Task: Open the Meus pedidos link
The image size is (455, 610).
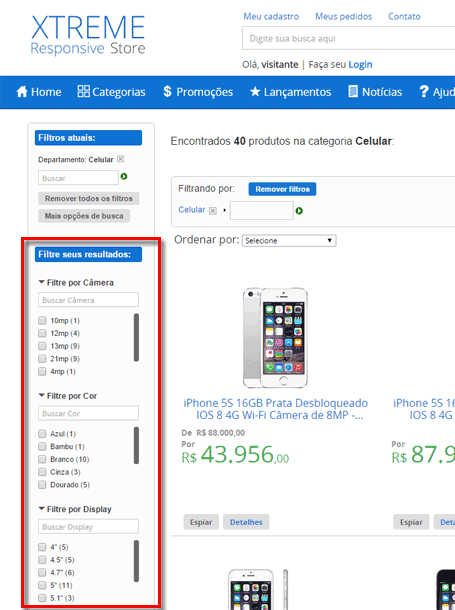Action: (x=343, y=16)
